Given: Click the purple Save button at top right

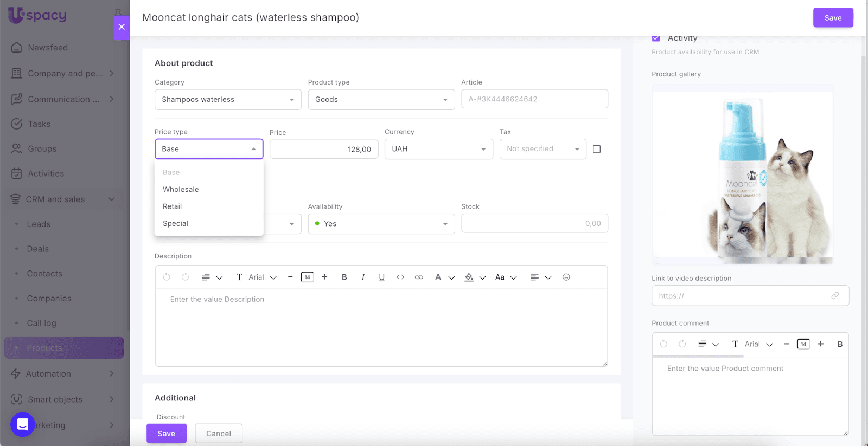Looking at the screenshot, I should point(833,18).
